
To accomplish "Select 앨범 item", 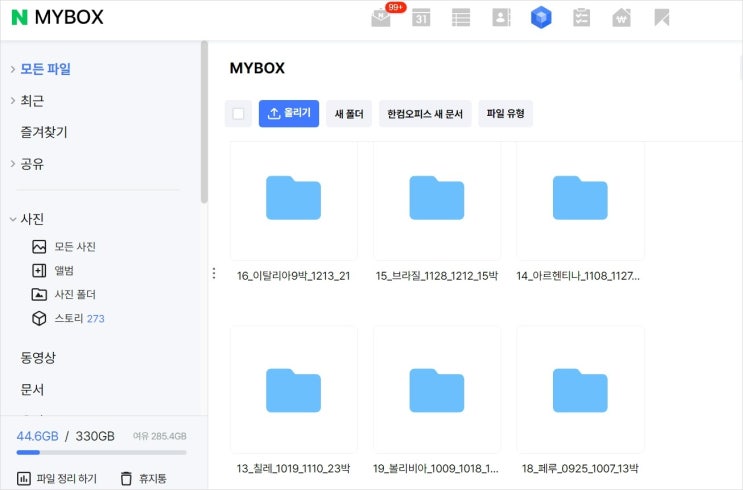I will pyautogui.click(x=64, y=271).
